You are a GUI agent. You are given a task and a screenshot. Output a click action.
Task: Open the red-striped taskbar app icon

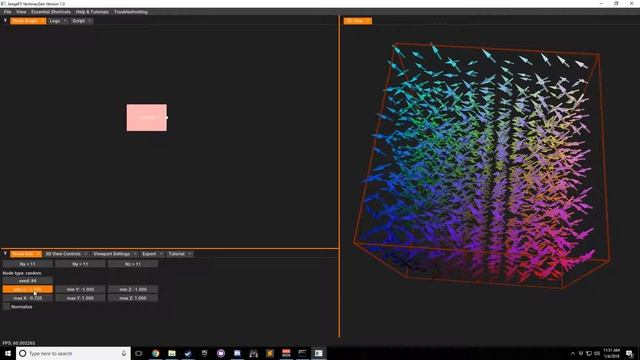point(286,353)
